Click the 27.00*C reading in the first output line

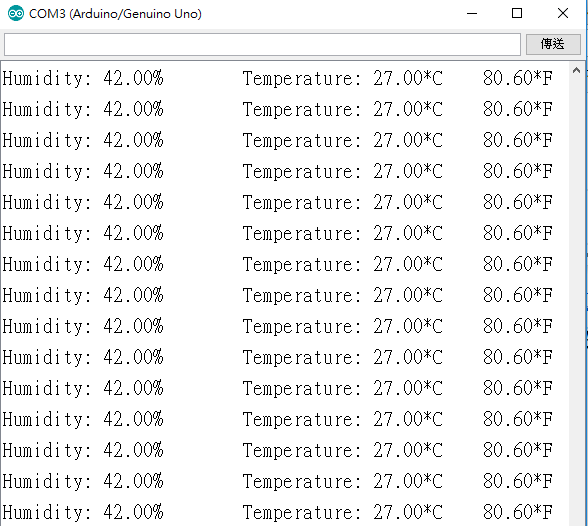408,78
